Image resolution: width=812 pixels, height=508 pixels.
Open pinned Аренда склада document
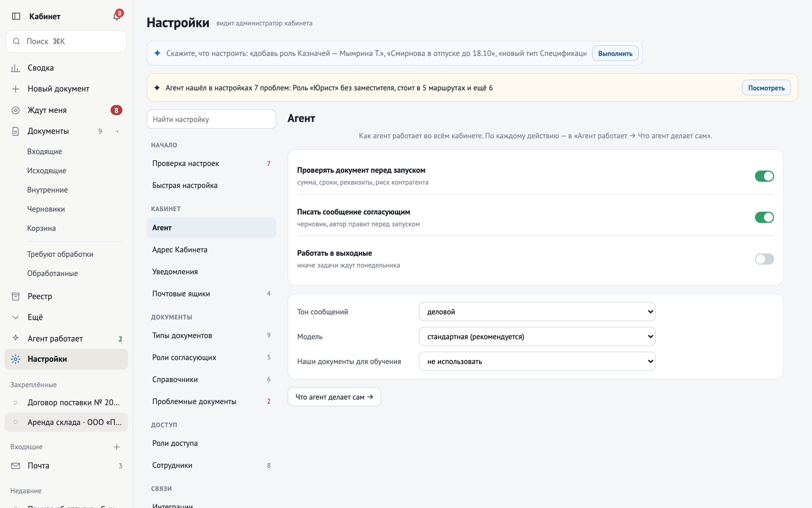[66, 422]
